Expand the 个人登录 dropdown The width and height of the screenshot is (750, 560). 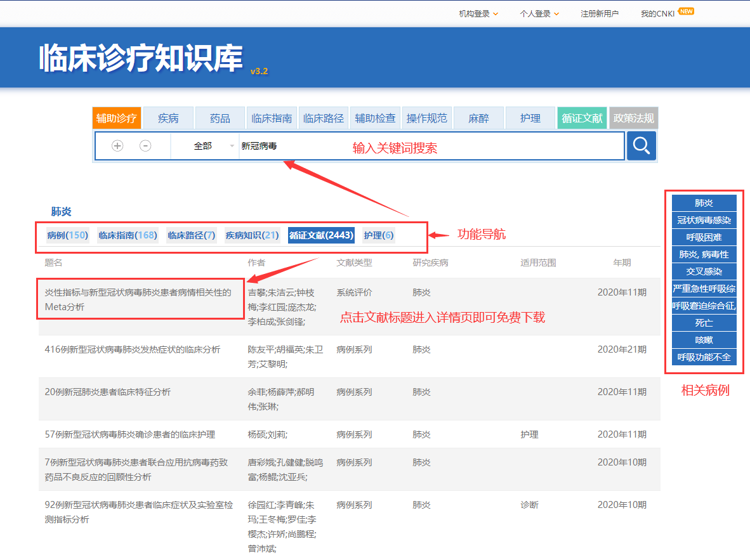point(539,14)
